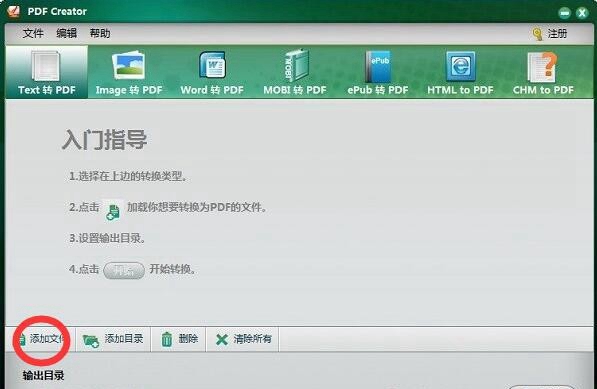Minimize the PDF Creator window

point(565,13)
